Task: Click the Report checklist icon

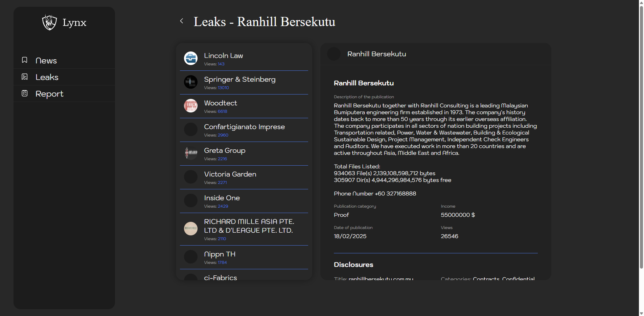Action: pos(25,93)
